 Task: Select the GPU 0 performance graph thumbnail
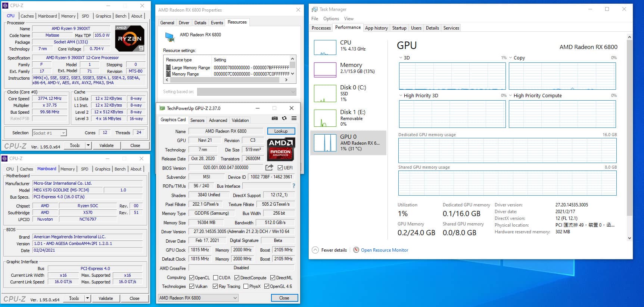pos(325,142)
